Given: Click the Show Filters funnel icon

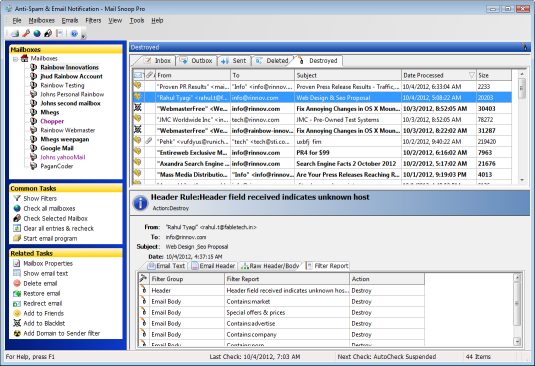Looking at the screenshot, I should tap(17, 198).
